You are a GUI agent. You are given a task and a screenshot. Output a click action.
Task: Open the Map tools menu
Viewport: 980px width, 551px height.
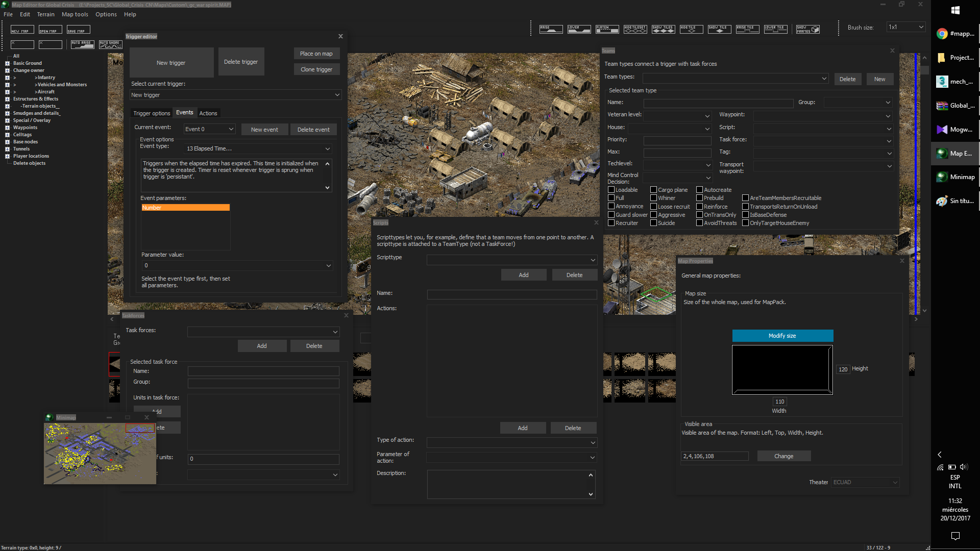[75, 14]
